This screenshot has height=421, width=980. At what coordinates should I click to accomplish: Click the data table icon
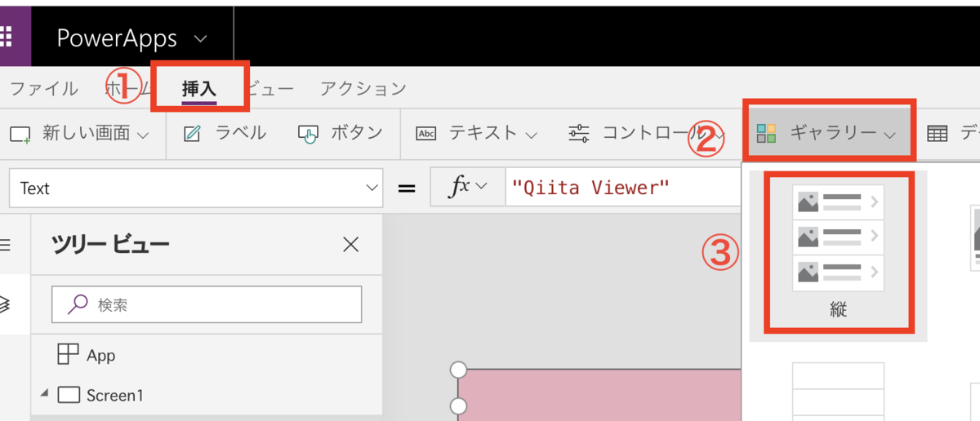click(x=938, y=134)
